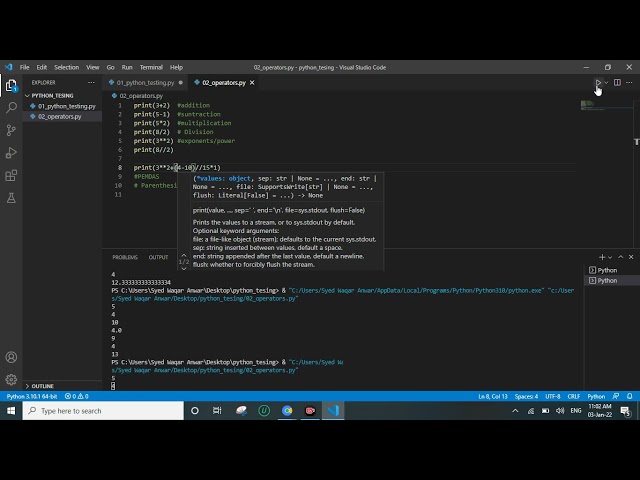Select the second Python terminal
Image resolution: width=640 pixels, height=480 pixels.
[607, 280]
